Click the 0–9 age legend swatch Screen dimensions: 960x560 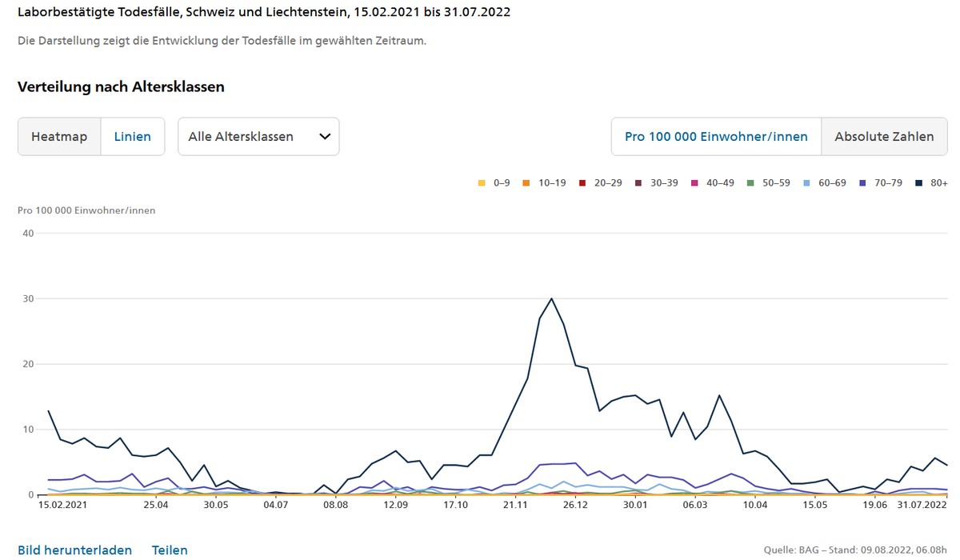point(482,183)
